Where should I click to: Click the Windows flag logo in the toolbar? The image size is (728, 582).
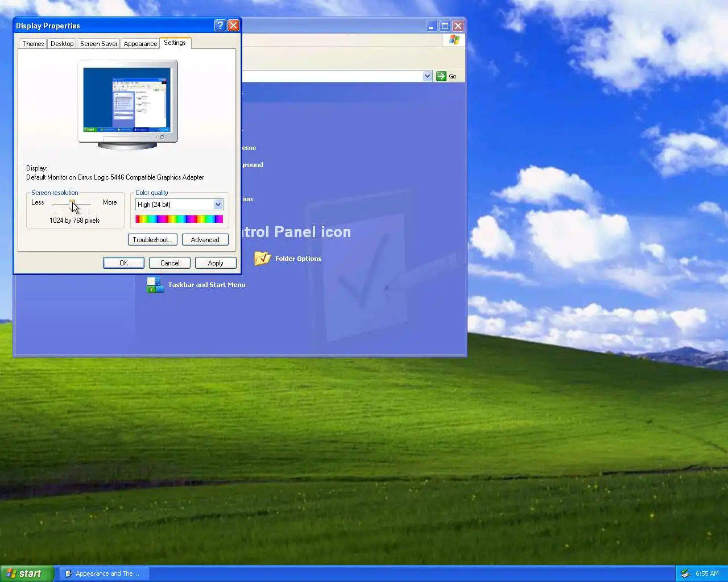pyautogui.click(x=454, y=40)
